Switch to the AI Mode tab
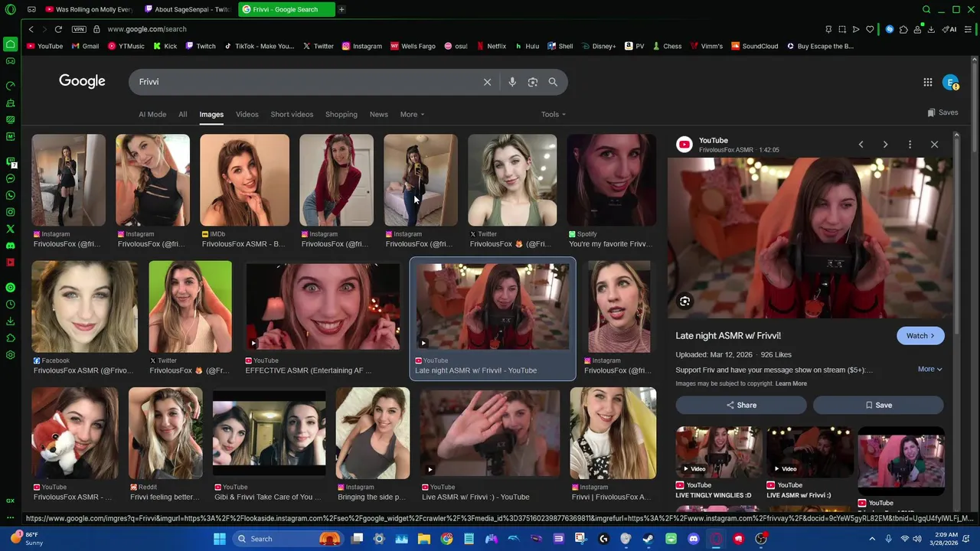 pyautogui.click(x=152, y=115)
